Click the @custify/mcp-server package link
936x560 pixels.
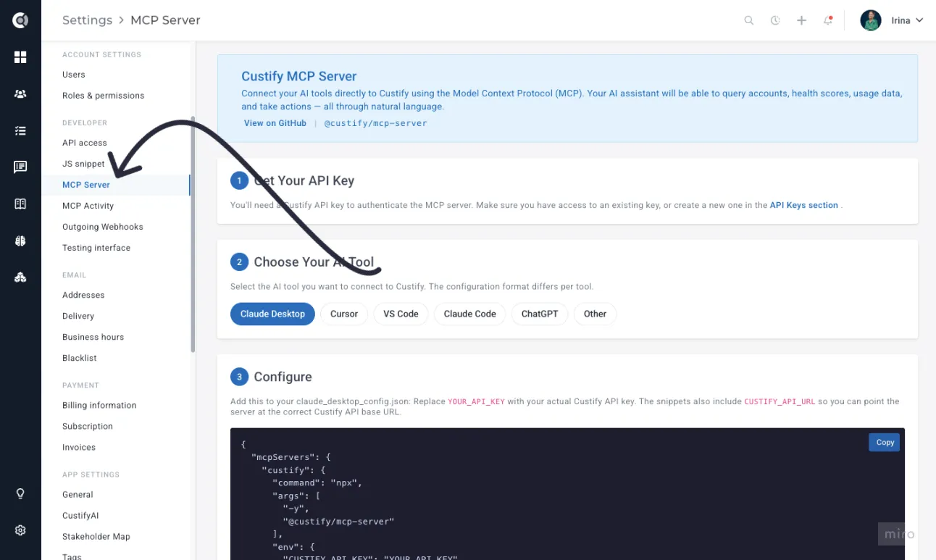click(375, 123)
